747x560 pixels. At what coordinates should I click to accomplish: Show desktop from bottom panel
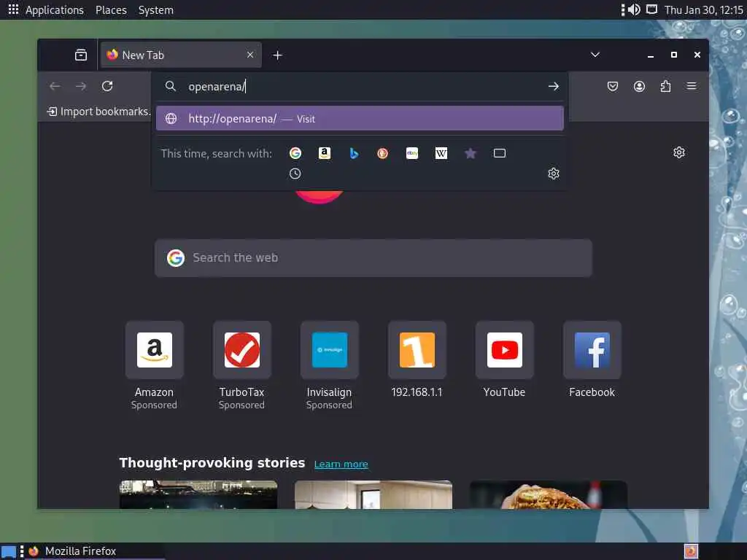(x=9, y=551)
